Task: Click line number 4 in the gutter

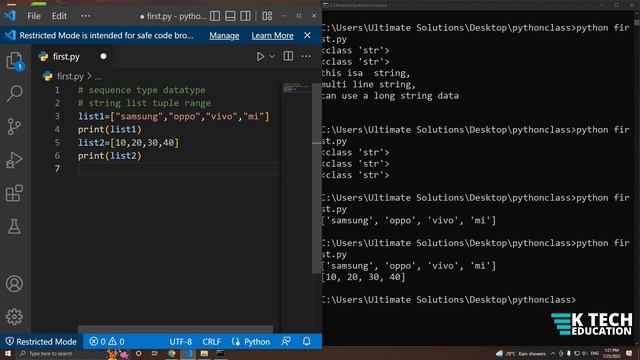Action: pyautogui.click(x=57, y=129)
